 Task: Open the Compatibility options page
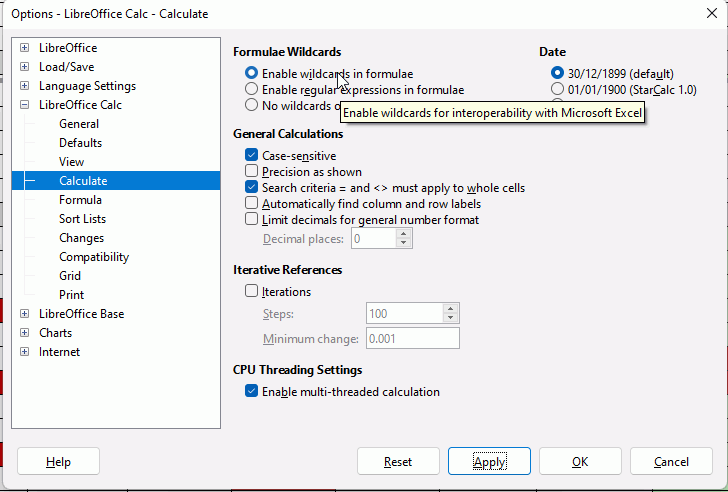click(x=94, y=257)
